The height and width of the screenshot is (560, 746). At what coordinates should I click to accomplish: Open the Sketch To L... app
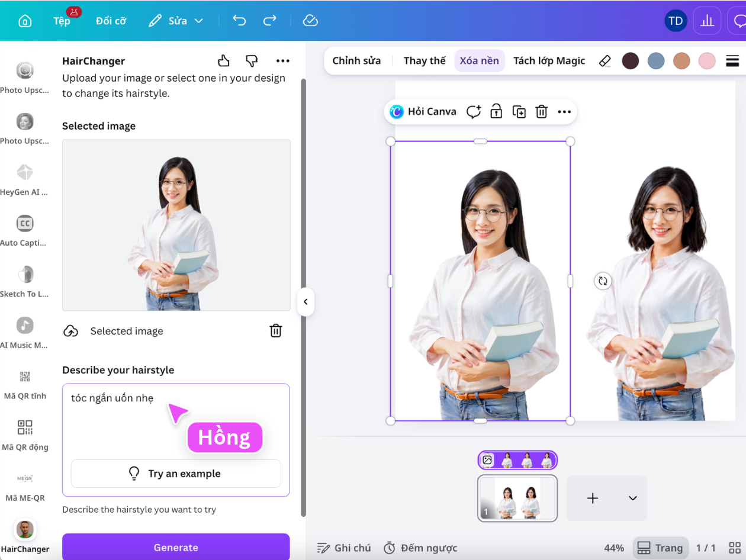24,281
